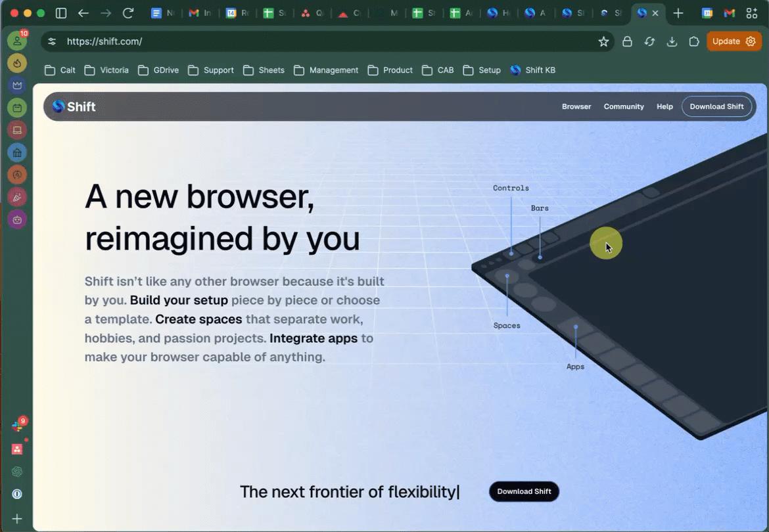Open the Product bookmarks folder
The height and width of the screenshot is (532, 769).
click(x=390, y=70)
